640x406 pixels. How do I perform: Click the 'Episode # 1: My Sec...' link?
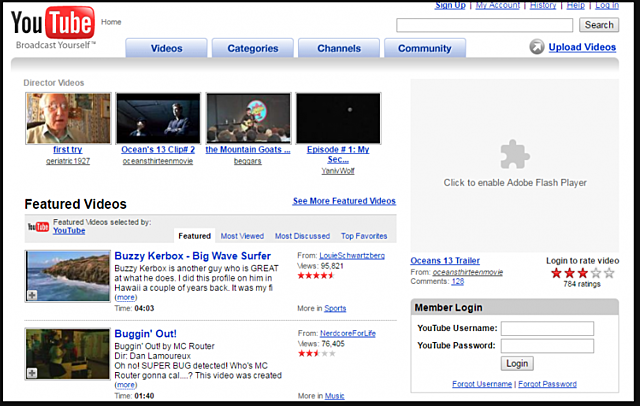point(338,154)
